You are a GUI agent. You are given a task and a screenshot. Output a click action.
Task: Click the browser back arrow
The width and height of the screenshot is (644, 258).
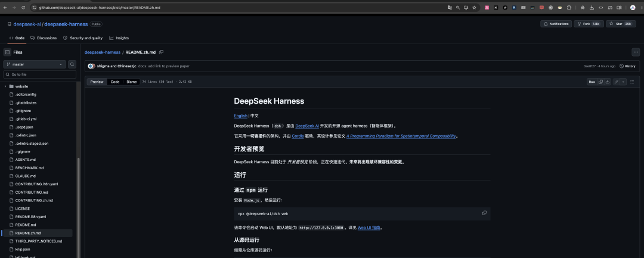pos(5,7)
